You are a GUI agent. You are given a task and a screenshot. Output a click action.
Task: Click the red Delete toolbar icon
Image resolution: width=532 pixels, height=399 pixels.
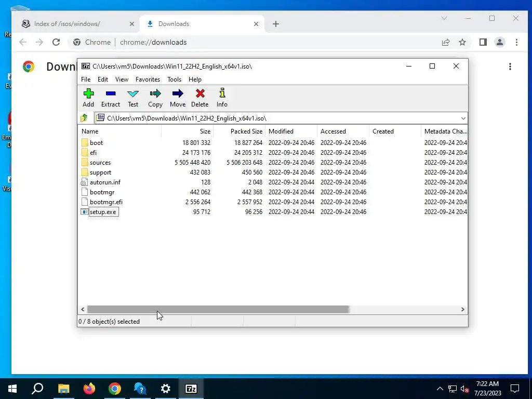click(x=200, y=94)
